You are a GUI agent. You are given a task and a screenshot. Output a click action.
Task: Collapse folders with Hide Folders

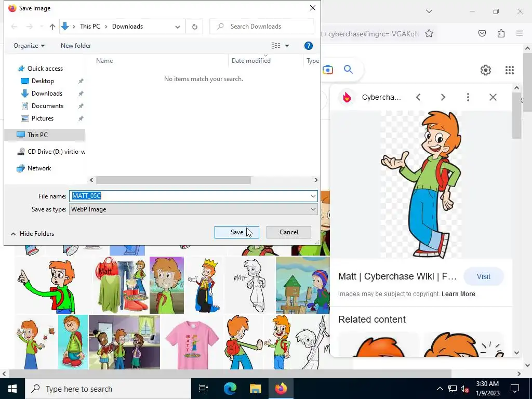33,234
